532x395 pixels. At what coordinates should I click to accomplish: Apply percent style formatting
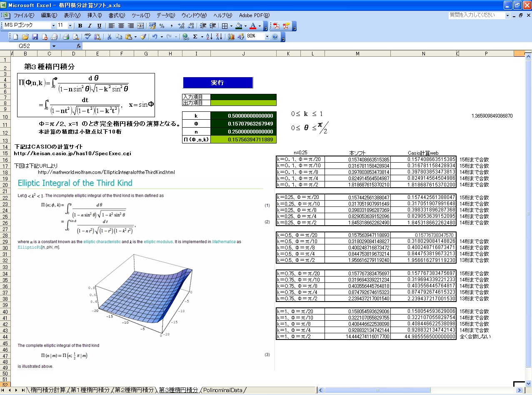162,26
